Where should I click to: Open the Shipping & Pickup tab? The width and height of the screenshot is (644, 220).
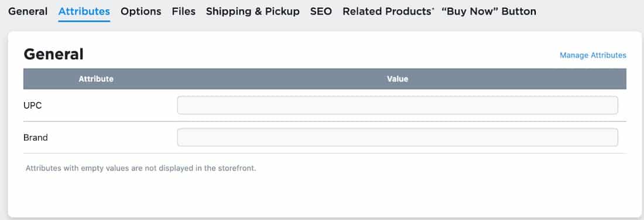tap(252, 12)
